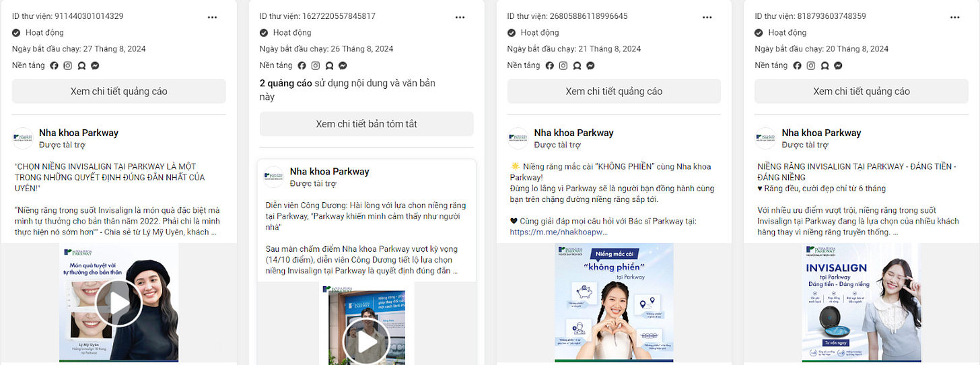Click text "ID thư viện: 26805886118996645"

567,16
